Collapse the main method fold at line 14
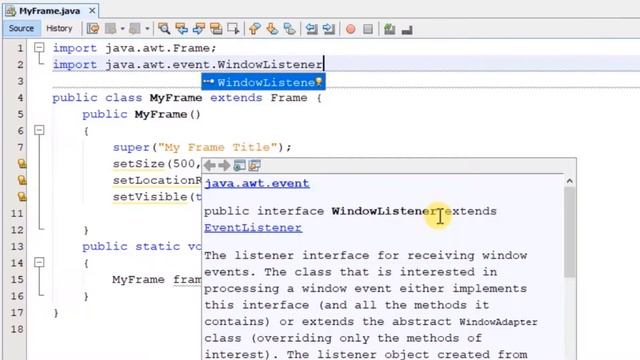This screenshot has width=640, height=360. [x=39, y=262]
